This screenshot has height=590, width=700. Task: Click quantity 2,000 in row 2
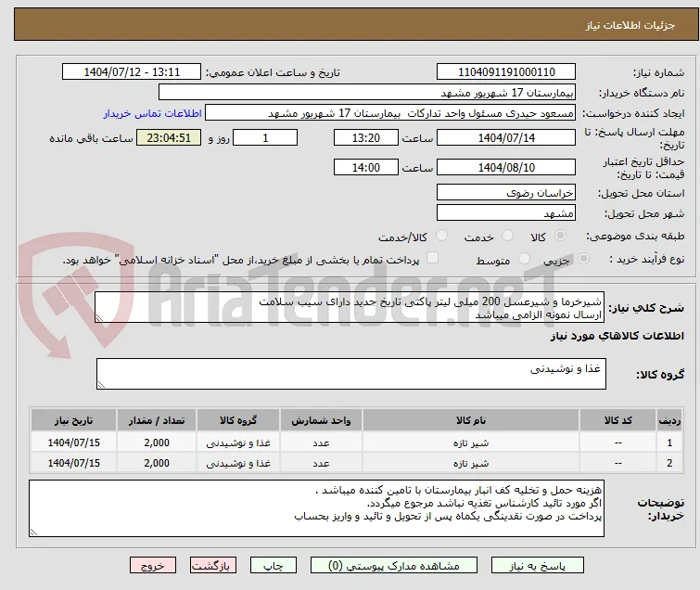[157, 463]
